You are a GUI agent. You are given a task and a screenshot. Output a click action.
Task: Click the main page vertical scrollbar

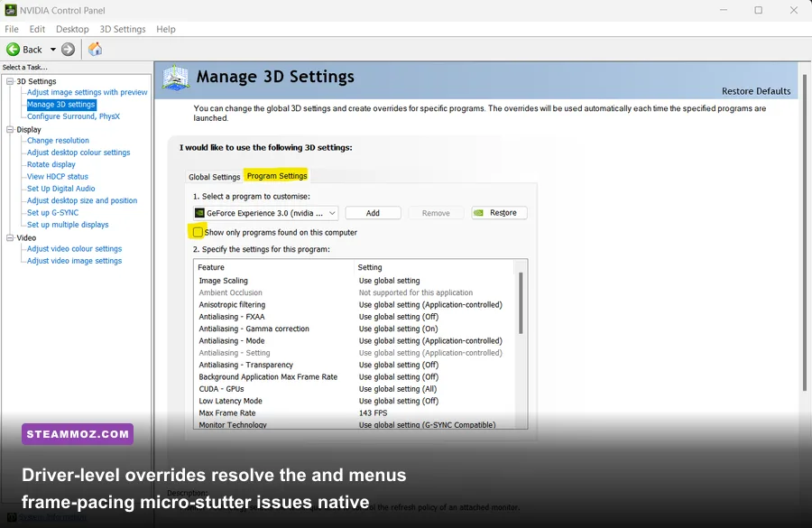804,233
